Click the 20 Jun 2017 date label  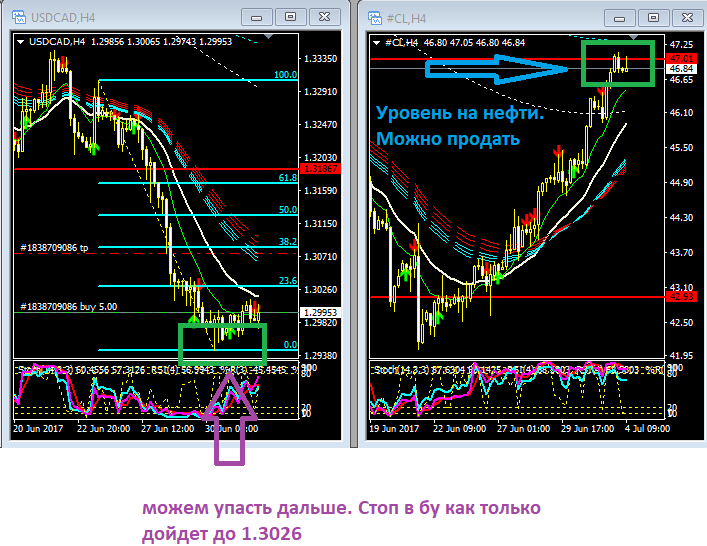38,428
